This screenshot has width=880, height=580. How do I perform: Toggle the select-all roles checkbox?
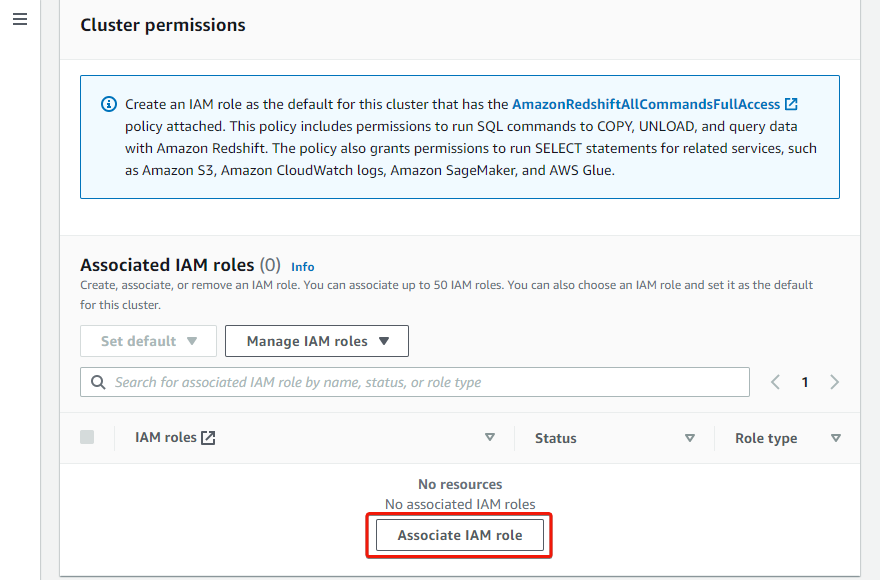87,437
